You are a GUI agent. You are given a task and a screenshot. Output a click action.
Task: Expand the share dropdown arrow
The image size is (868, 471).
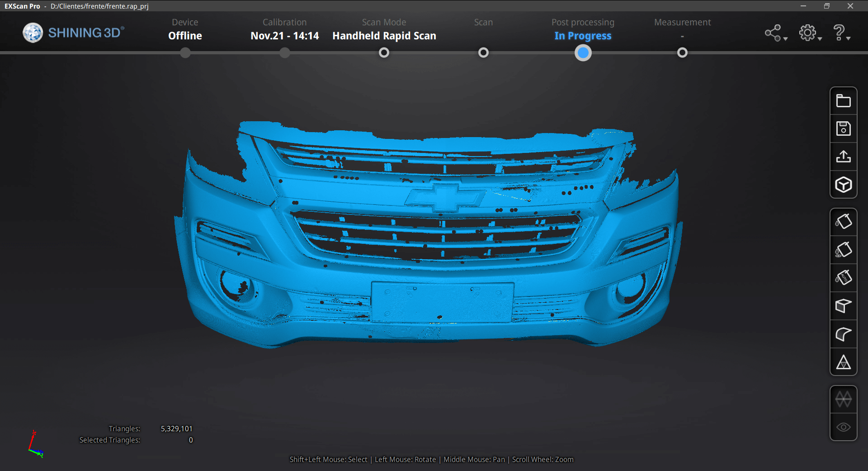[x=786, y=39]
